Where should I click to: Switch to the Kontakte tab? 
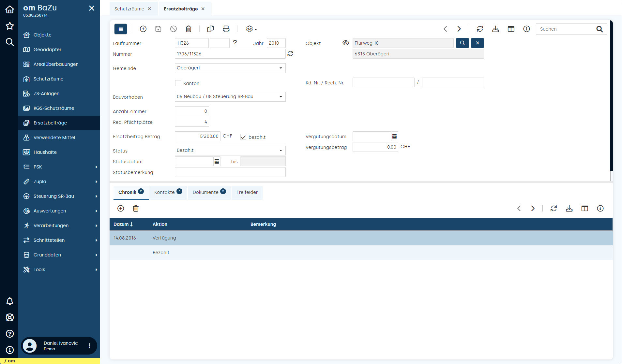(x=168, y=192)
